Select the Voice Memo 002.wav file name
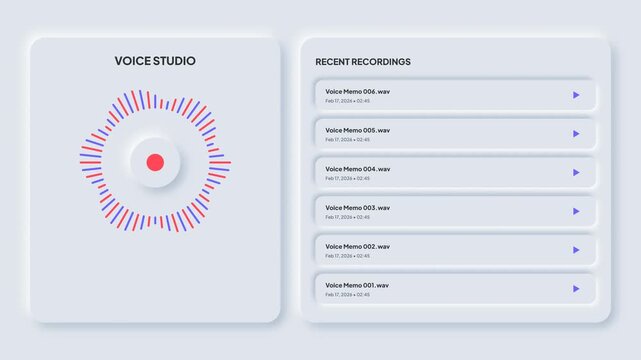Image resolution: width=641 pixels, height=360 pixels. coord(358,247)
